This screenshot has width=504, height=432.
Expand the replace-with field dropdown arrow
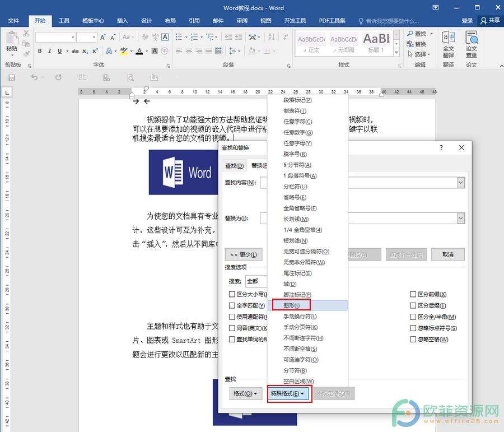tap(461, 218)
